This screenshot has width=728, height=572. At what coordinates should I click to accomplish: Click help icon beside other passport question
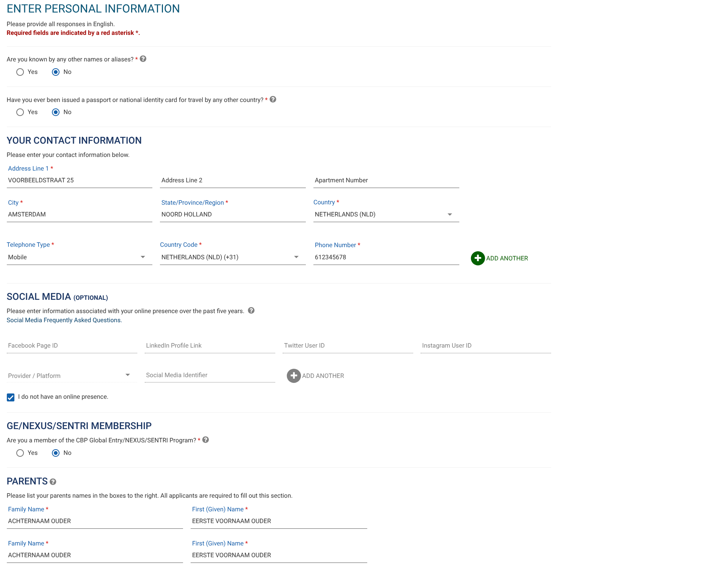point(273,99)
